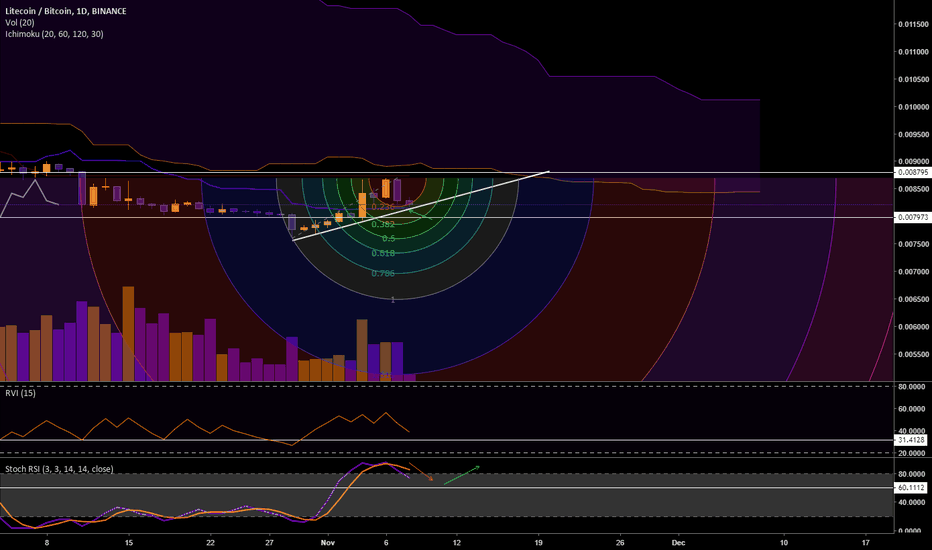Click the 22 date on time axis

(x=210, y=542)
